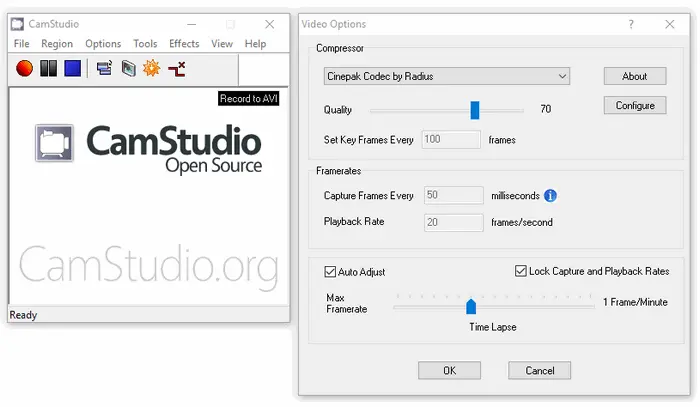Click the Set Key Frames Every field
Screen dimensions: 700x407
(x=451, y=140)
